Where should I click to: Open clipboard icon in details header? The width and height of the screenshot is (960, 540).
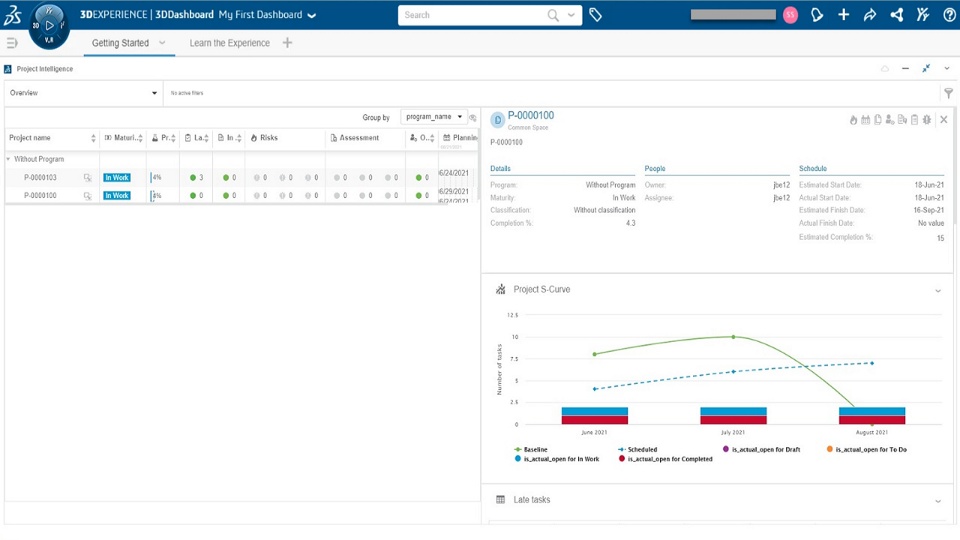pos(914,120)
